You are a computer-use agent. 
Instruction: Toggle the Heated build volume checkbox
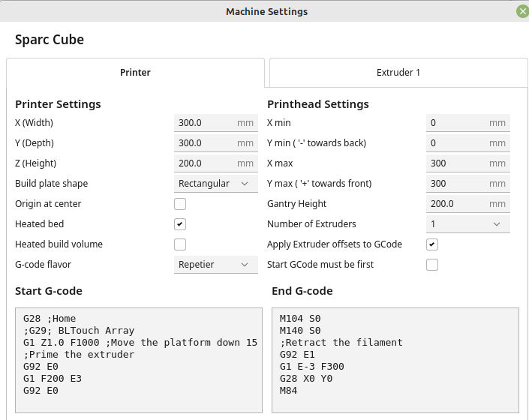(180, 244)
